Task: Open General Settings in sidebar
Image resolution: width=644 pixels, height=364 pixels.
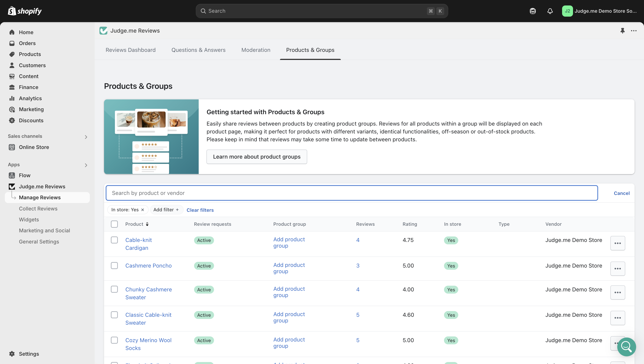Action: click(39, 241)
